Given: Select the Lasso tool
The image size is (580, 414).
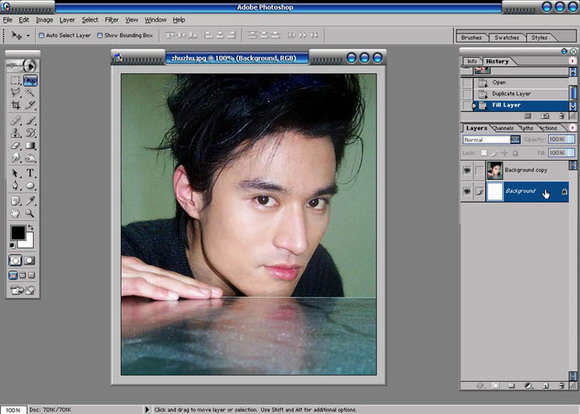Looking at the screenshot, I should click(16, 92).
